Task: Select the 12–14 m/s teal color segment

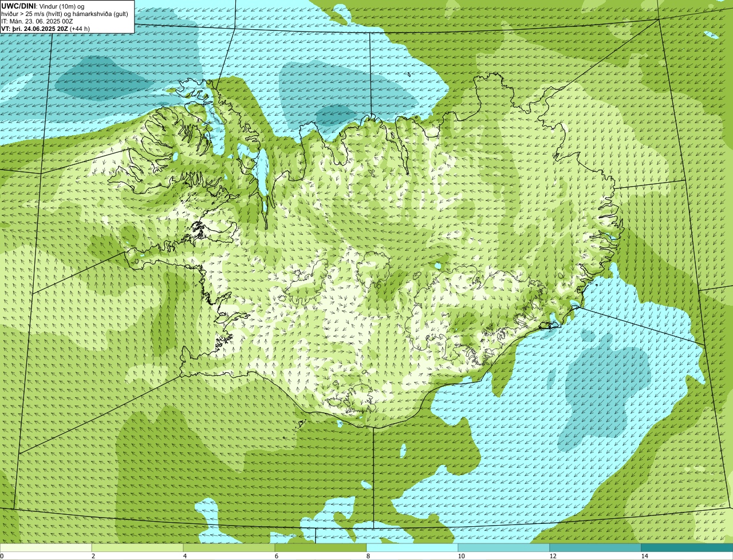Action: [596, 547]
